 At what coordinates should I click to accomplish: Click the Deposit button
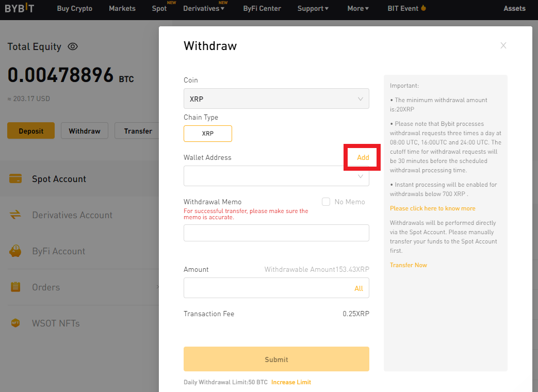point(31,130)
